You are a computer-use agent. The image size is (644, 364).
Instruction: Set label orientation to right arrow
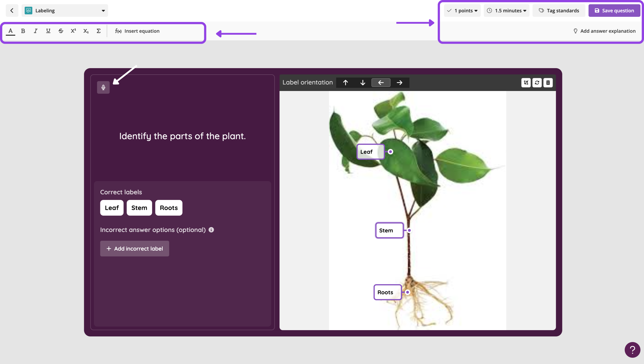[x=399, y=82]
